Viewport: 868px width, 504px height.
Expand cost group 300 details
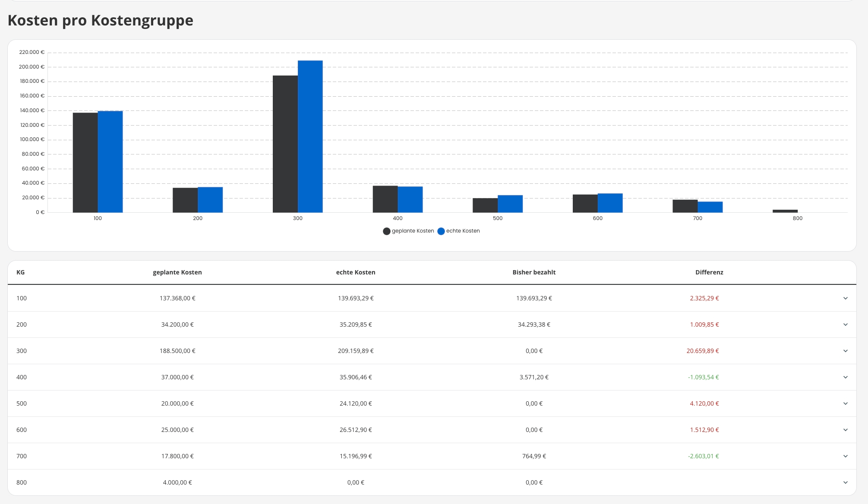pos(845,351)
